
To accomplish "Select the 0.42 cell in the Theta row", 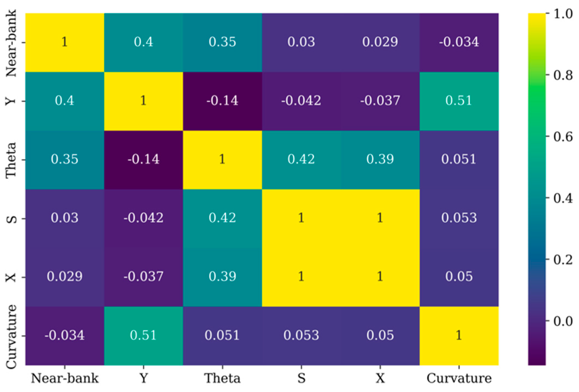I will point(301,160).
